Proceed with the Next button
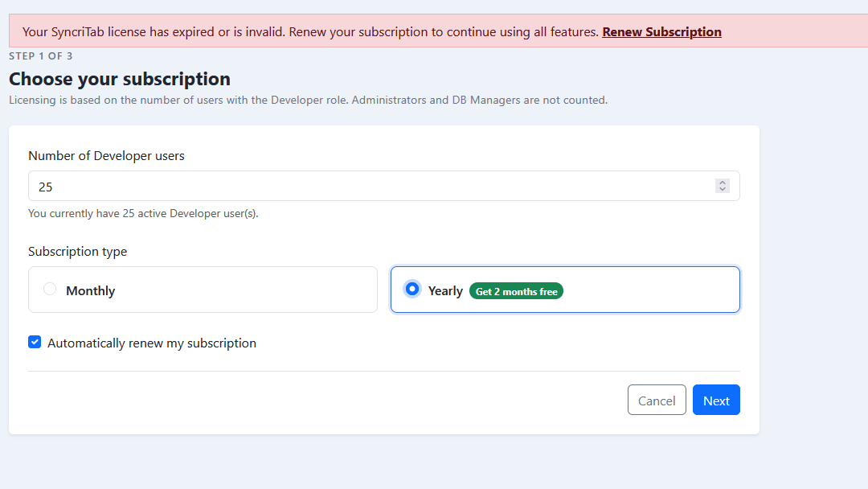868x489 pixels. tap(716, 400)
